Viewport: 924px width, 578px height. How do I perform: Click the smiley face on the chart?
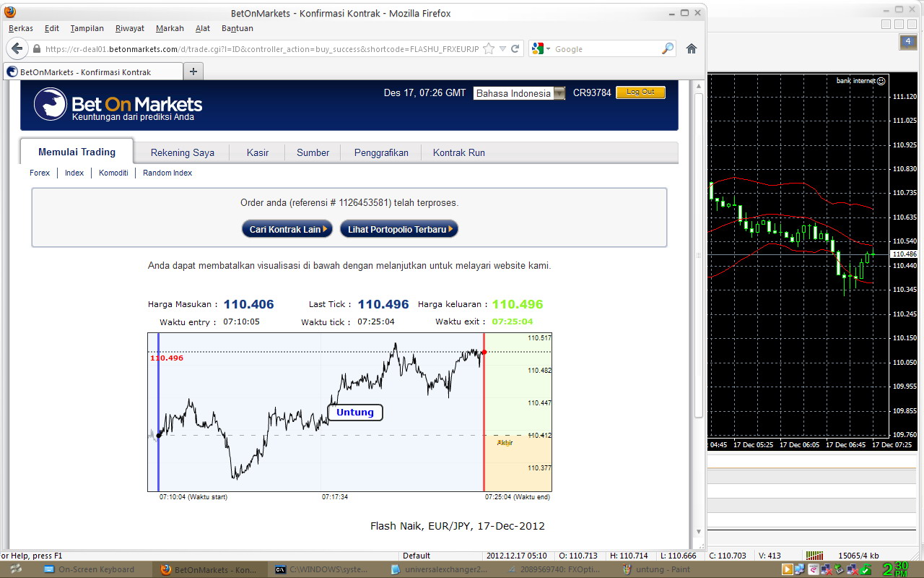(881, 81)
